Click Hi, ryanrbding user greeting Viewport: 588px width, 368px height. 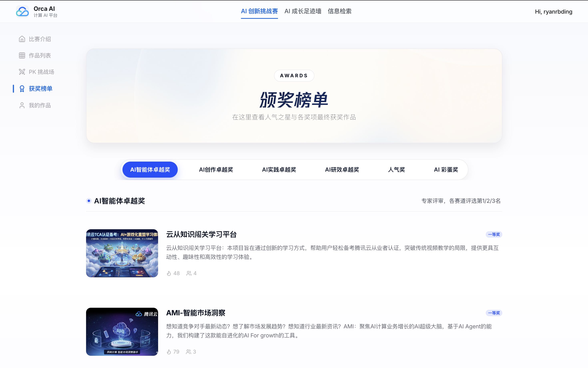coord(553,12)
